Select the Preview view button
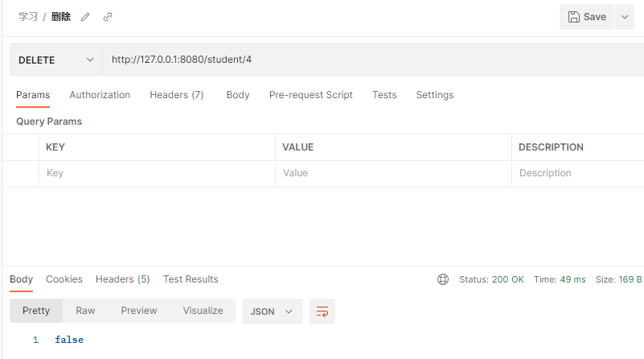This screenshot has height=359, width=644. 139,311
